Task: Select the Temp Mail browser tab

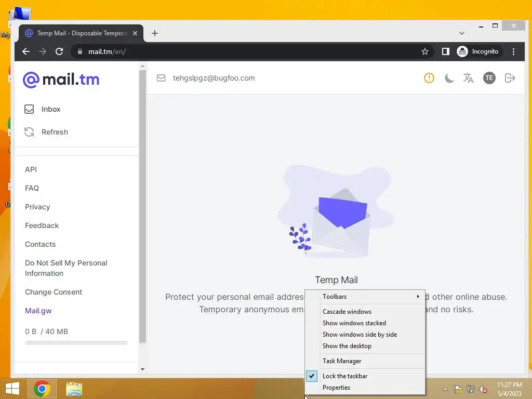Action: click(x=81, y=33)
